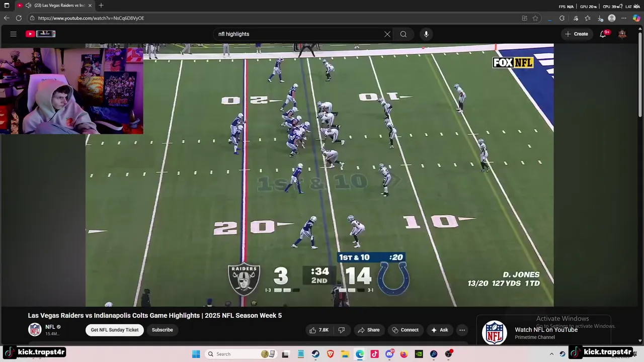Screen dimensions: 644x362
Task: Clear the 'nfl highlights' search text
Action: (x=387, y=34)
